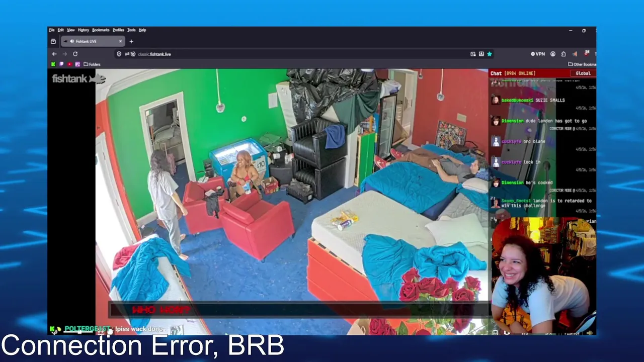Image resolution: width=644 pixels, height=362 pixels.
Task: Open the VPN button
Action: point(538,54)
